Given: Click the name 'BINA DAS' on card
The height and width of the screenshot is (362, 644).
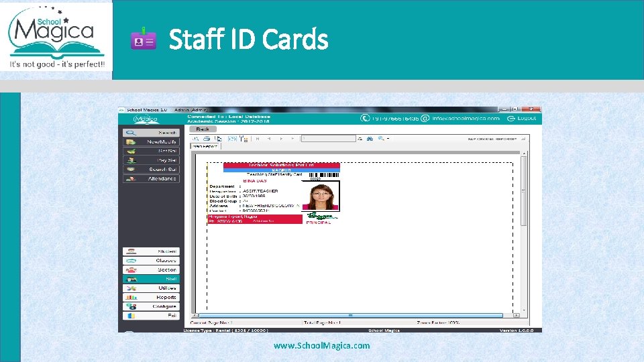Looking at the screenshot, I should click(x=255, y=180).
